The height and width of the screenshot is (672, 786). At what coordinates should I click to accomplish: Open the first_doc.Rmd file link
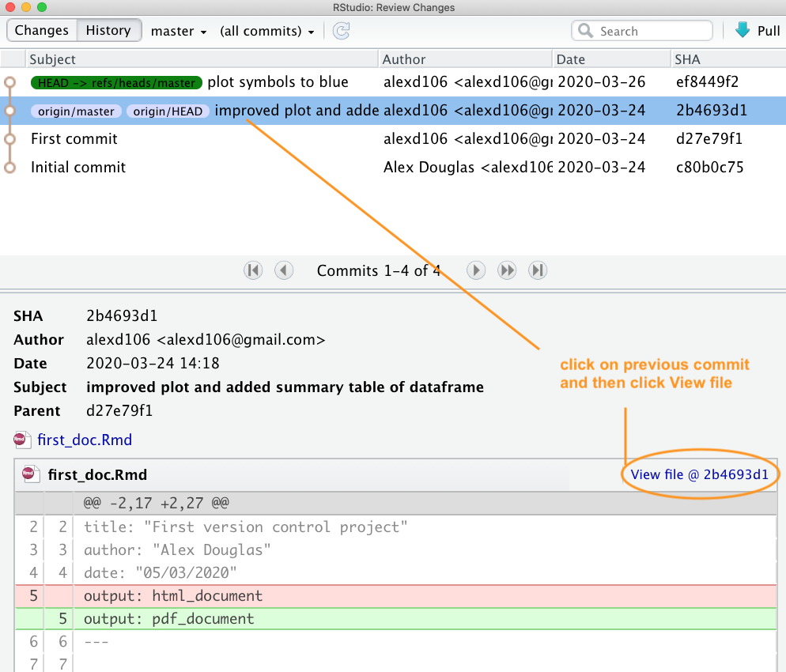coord(85,440)
